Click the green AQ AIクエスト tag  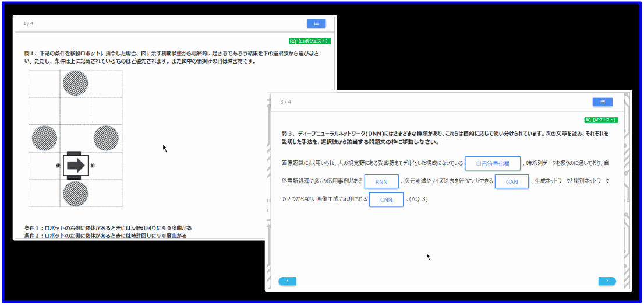(601, 120)
